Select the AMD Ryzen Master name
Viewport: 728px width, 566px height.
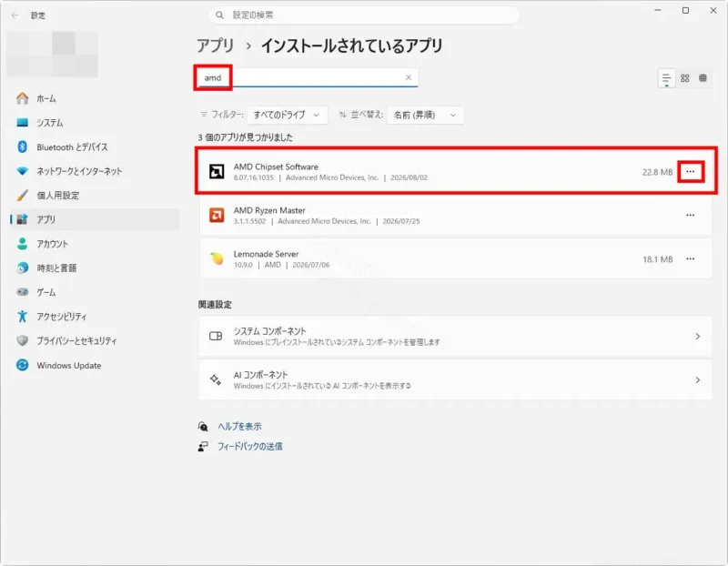click(269, 210)
